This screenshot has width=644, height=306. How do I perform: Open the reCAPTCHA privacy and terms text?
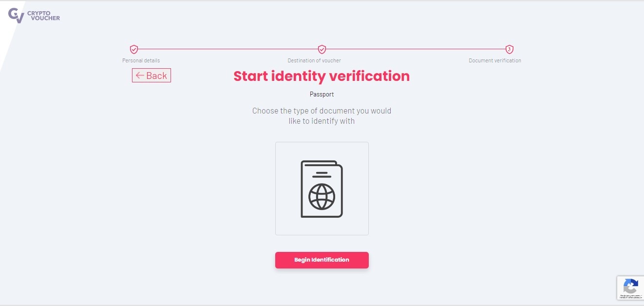(630, 296)
